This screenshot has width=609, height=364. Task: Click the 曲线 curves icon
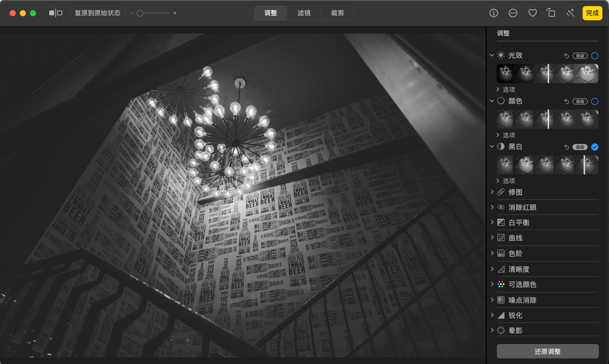pos(501,238)
